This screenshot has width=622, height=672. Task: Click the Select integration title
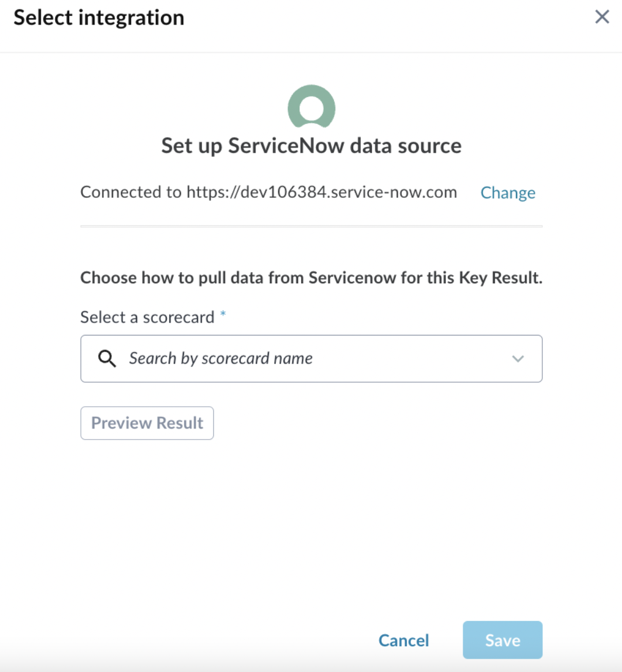tap(99, 18)
